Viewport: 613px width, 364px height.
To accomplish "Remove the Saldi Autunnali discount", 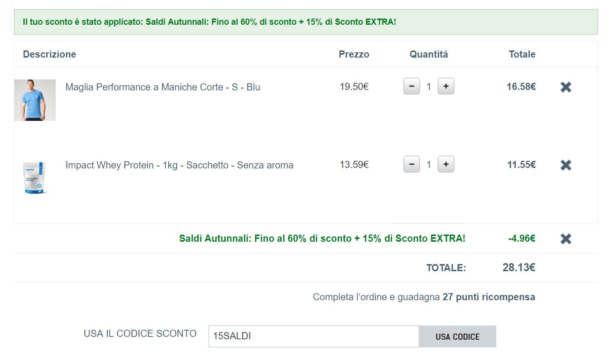I will (x=565, y=239).
